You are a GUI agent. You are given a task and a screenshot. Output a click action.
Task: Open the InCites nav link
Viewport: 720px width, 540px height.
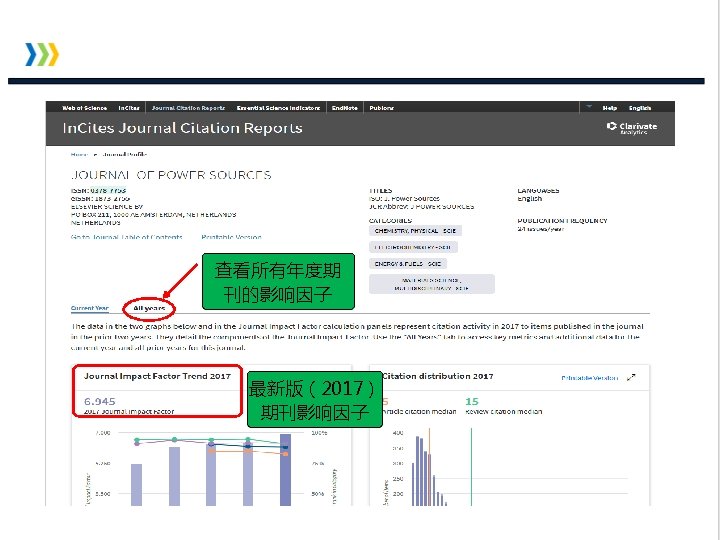pyautogui.click(x=129, y=108)
